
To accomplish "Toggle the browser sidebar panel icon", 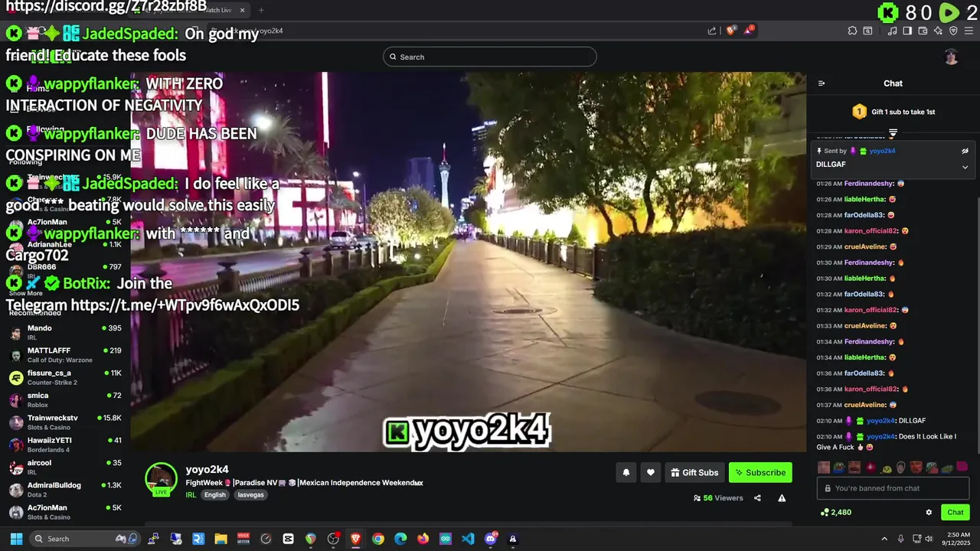I will coord(907,31).
